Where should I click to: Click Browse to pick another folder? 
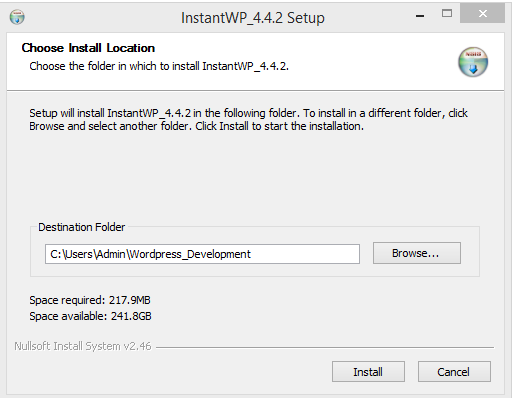click(x=417, y=253)
